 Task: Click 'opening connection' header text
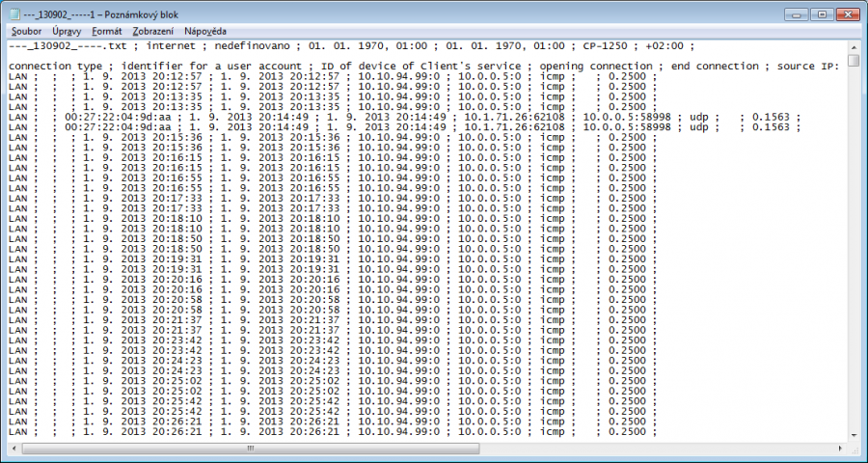[596, 67]
